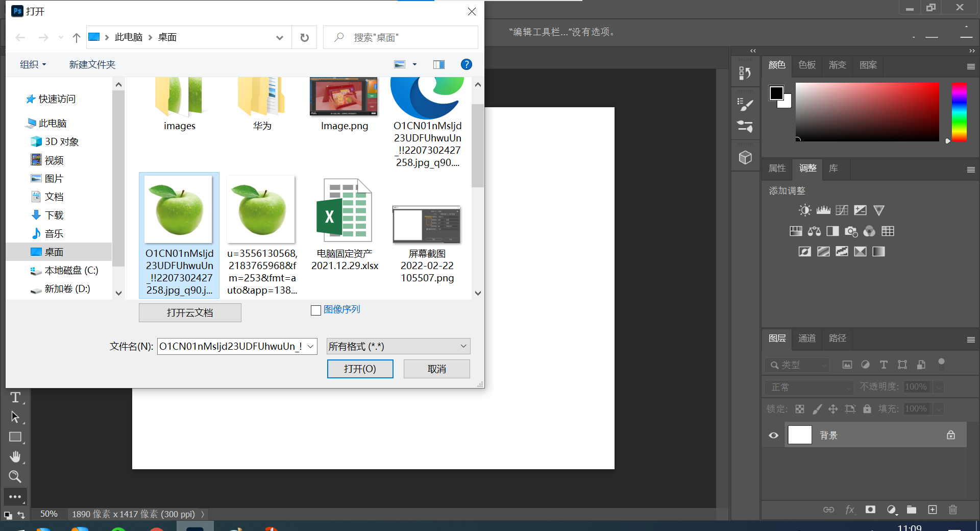Refresh the 桌面 folder listing

point(304,37)
